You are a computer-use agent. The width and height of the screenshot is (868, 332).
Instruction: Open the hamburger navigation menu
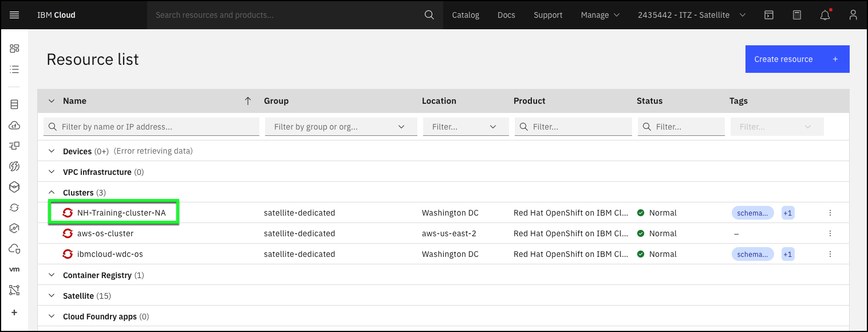15,15
